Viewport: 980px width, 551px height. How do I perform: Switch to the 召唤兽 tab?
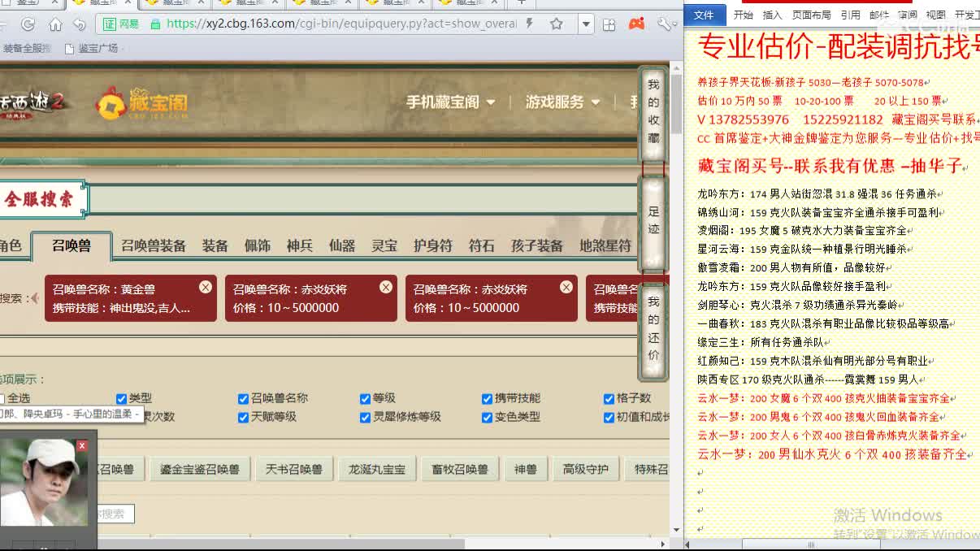tap(72, 245)
